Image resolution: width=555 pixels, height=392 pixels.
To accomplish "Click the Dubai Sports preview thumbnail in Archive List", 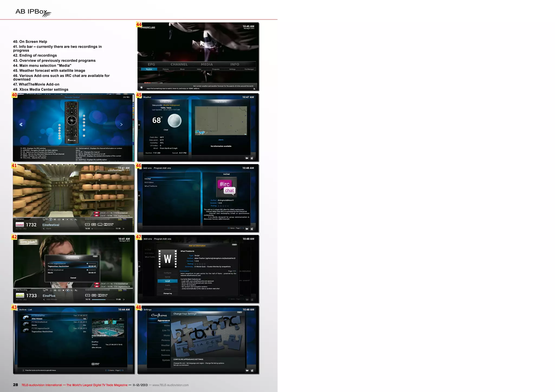I will coord(108,328).
